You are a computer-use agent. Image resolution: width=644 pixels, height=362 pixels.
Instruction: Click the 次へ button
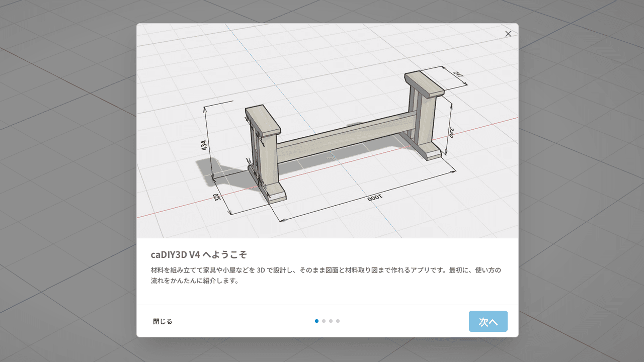[488, 321]
